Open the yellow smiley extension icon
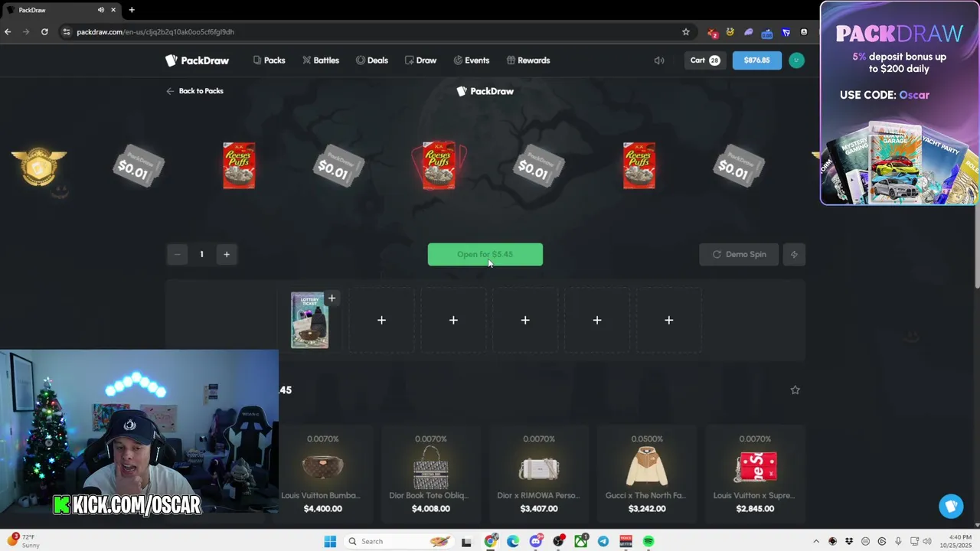The height and width of the screenshot is (551, 980). coord(730,32)
